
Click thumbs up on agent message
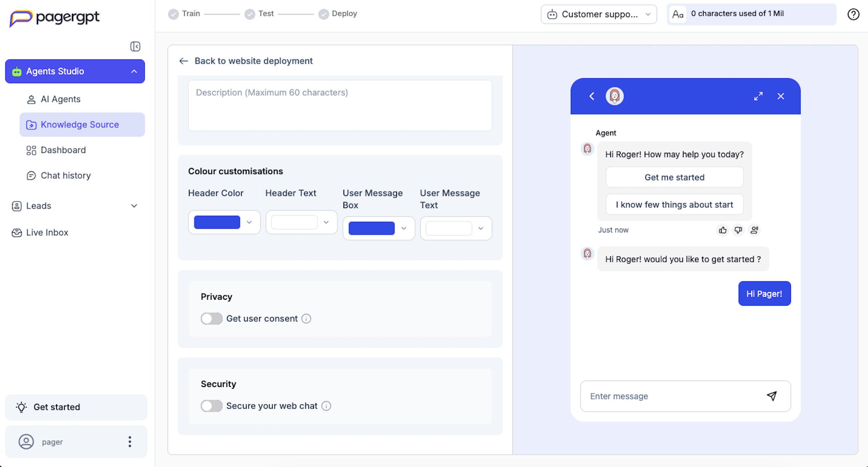coord(722,230)
